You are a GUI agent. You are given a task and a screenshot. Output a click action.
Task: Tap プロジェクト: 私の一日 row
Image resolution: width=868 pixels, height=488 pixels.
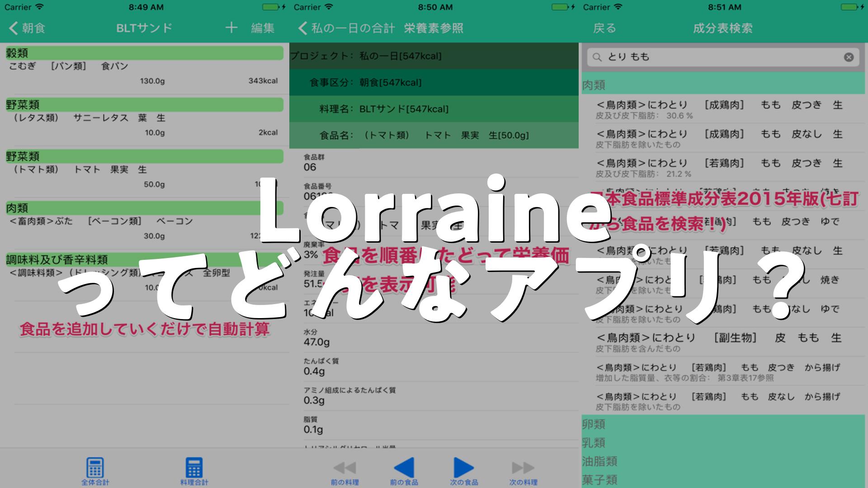point(434,56)
